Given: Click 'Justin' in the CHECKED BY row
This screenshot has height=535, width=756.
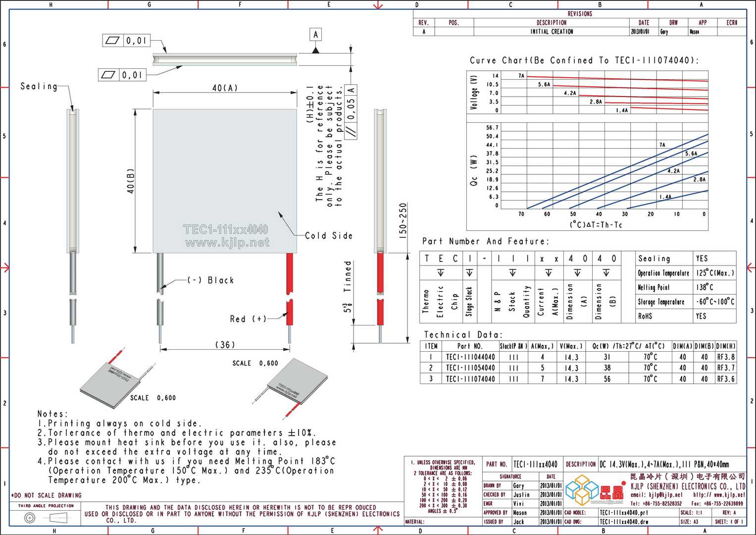Looking at the screenshot, I should 521,495.
